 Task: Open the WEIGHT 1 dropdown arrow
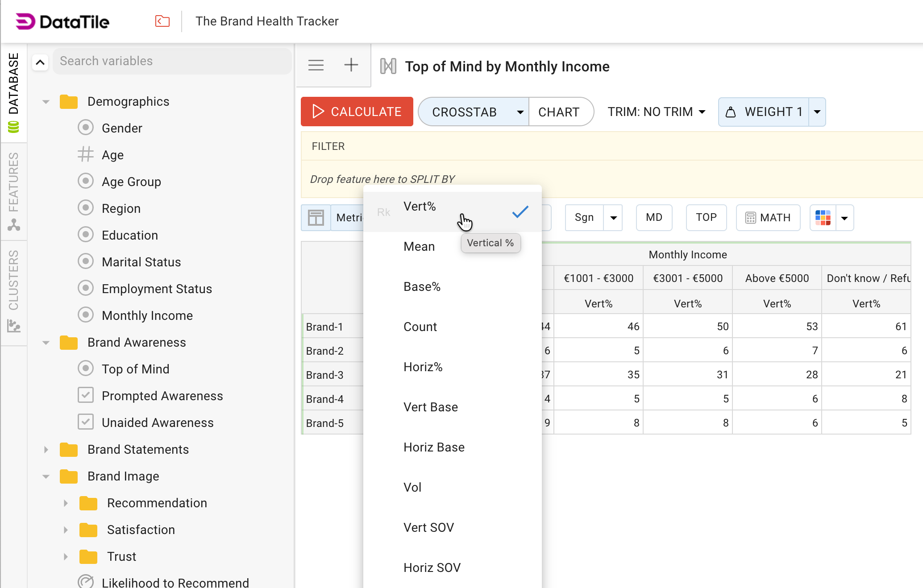pos(817,112)
